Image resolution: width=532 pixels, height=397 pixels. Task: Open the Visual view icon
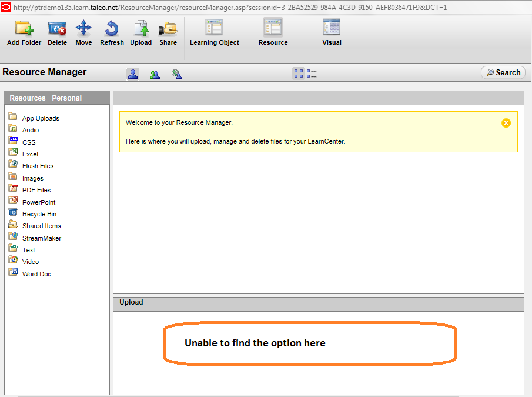tap(332, 27)
